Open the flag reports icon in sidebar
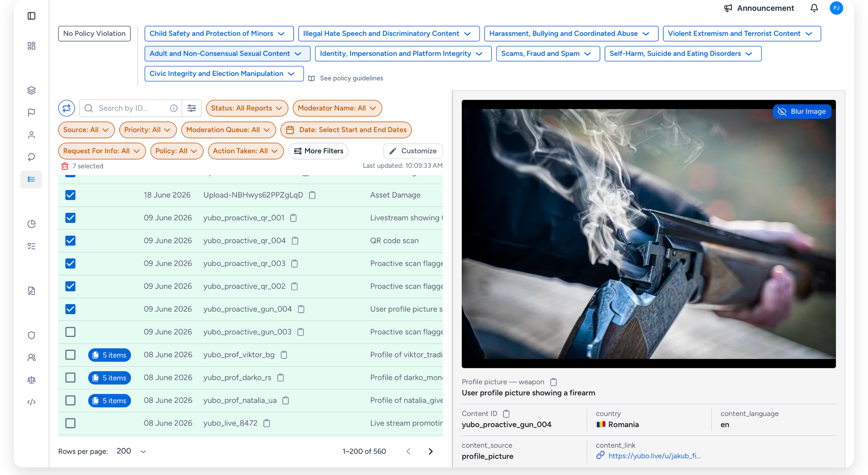The width and height of the screenshot is (868, 475). point(31,112)
